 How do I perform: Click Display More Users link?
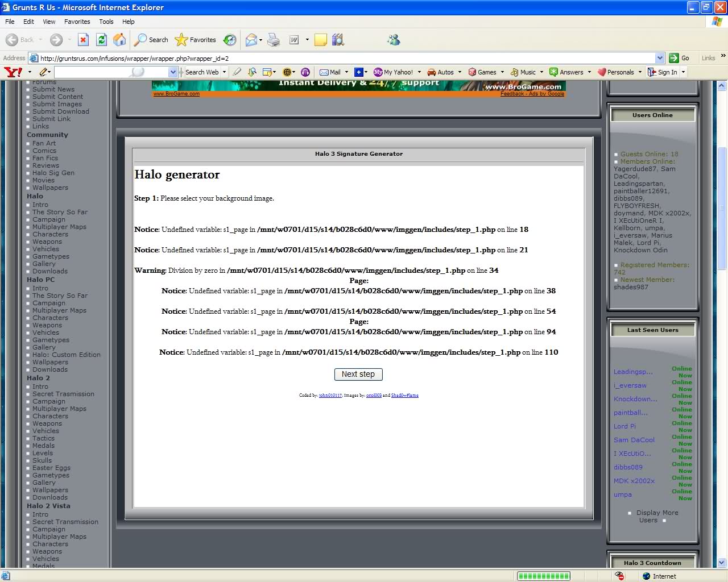(x=657, y=516)
